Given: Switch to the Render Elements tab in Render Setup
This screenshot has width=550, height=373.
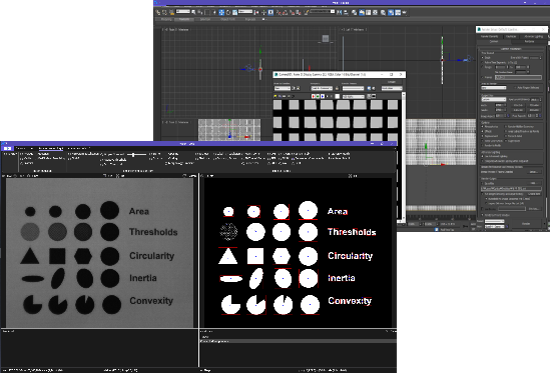Looking at the screenshot, I should click(x=489, y=36).
